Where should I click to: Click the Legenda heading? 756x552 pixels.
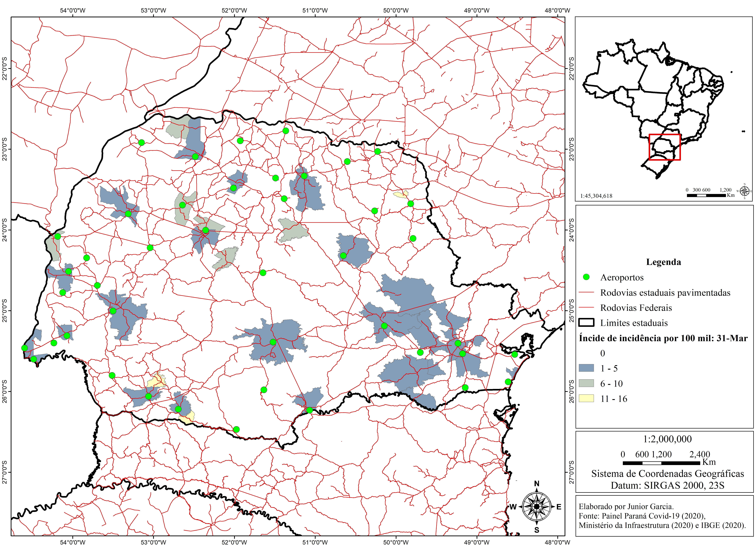pyautogui.click(x=663, y=262)
